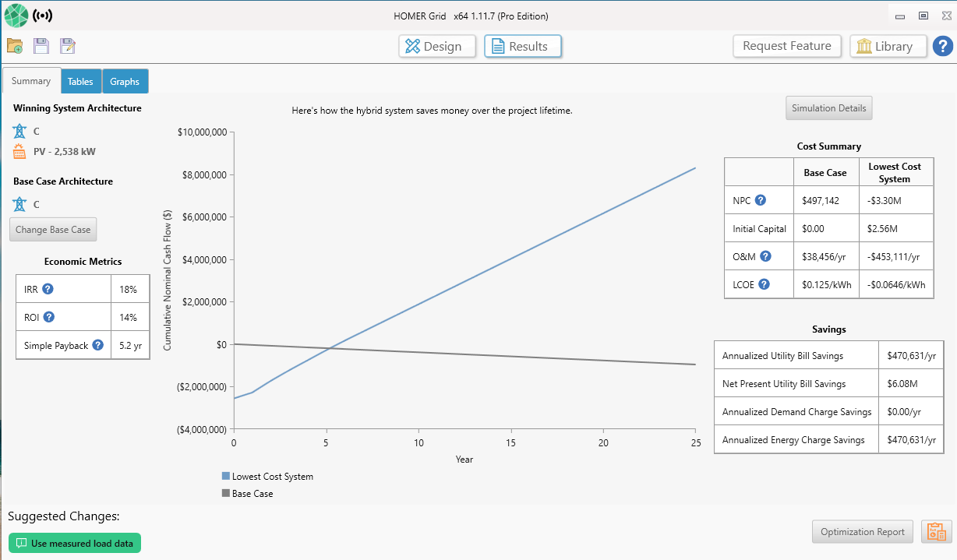Open a project with the folder icon
The width and height of the screenshot is (957, 560).
(x=15, y=46)
